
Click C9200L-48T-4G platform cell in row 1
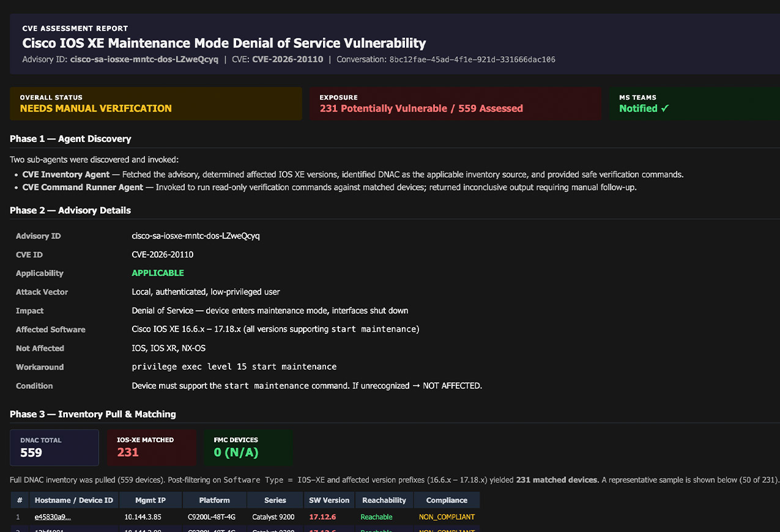tap(214, 517)
